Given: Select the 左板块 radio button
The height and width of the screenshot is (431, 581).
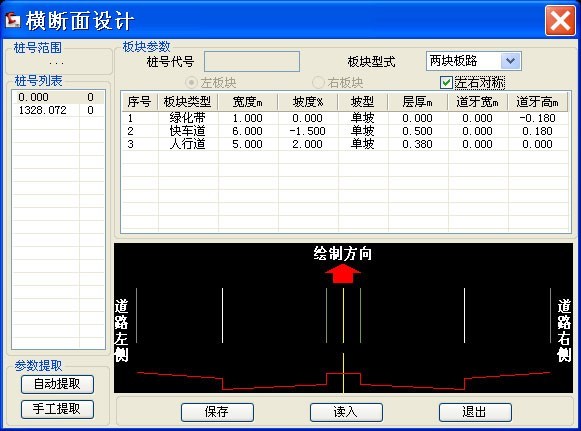Looking at the screenshot, I should 191,82.
